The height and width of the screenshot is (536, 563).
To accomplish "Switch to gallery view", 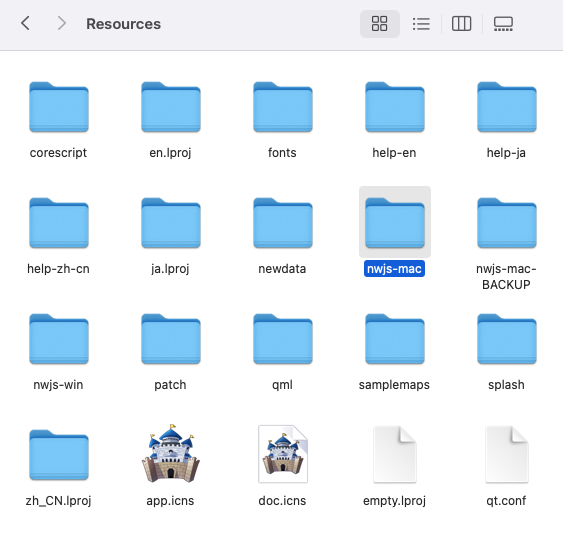I will click(503, 24).
